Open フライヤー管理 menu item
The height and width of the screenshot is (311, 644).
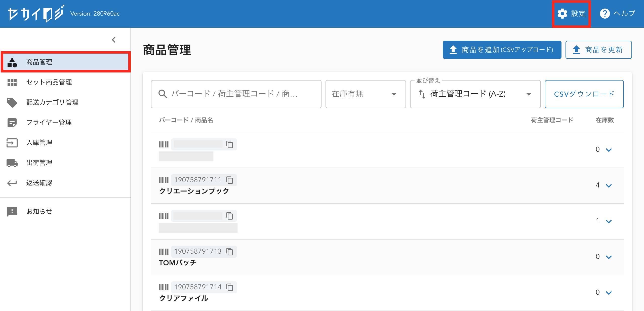[x=49, y=123]
